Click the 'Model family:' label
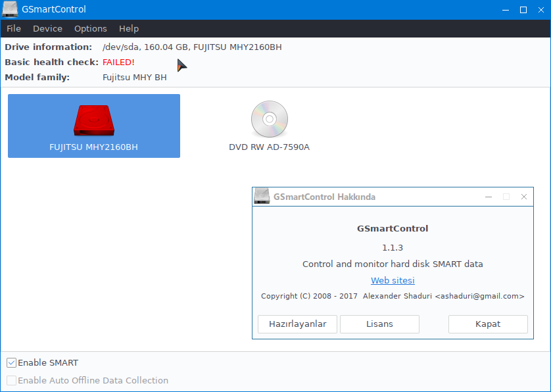551x392 pixels. point(37,78)
